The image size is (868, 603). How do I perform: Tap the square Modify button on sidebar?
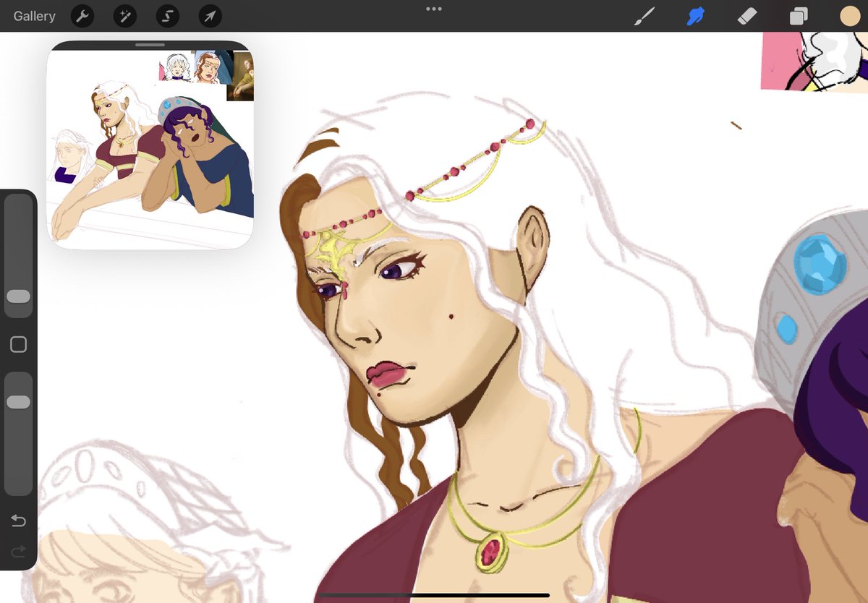pyautogui.click(x=18, y=345)
